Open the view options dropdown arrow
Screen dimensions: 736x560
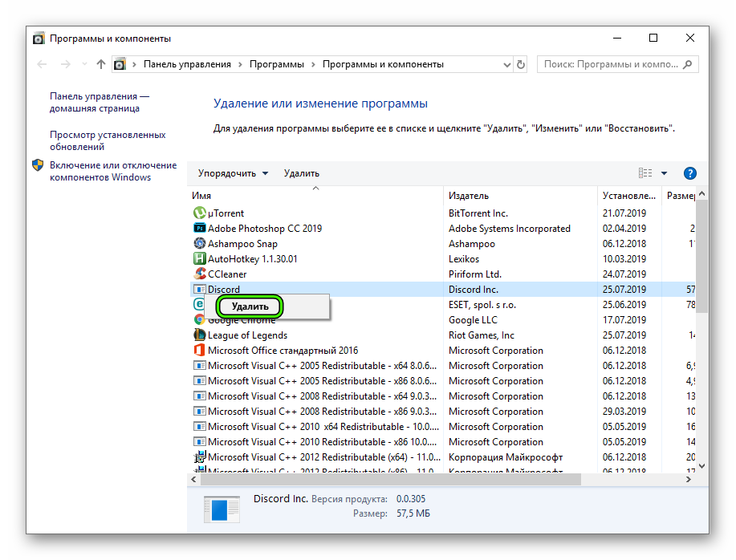pos(664,173)
